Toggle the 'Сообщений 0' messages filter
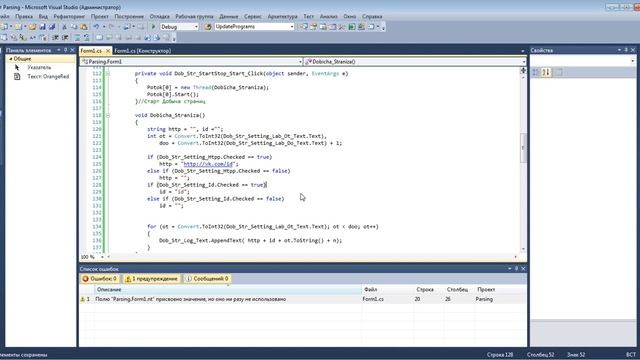640x360 pixels. pyautogui.click(x=207, y=279)
